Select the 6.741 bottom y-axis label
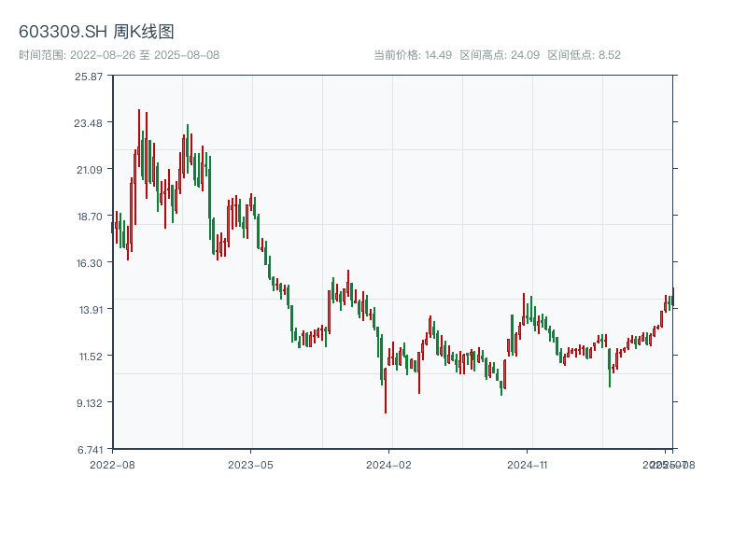Screen dimensions: 747x560 [89, 450]
